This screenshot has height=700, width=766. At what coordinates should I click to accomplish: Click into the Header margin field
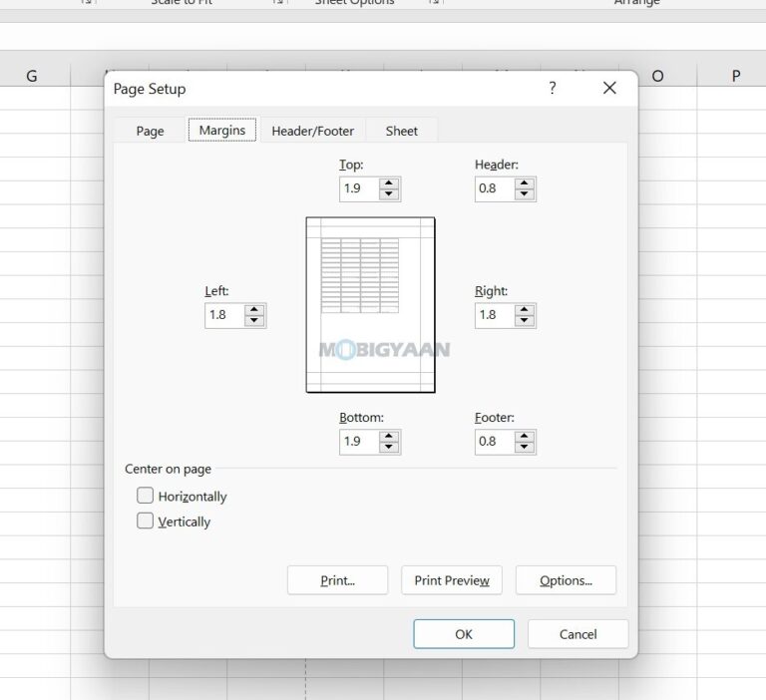pos(495,188)
